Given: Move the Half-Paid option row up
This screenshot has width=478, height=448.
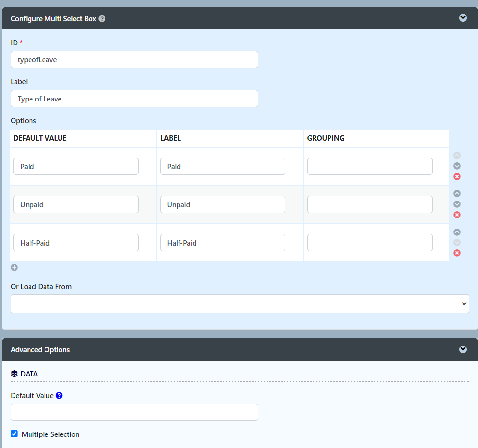Looking at the screenshot, I should 457,232.
